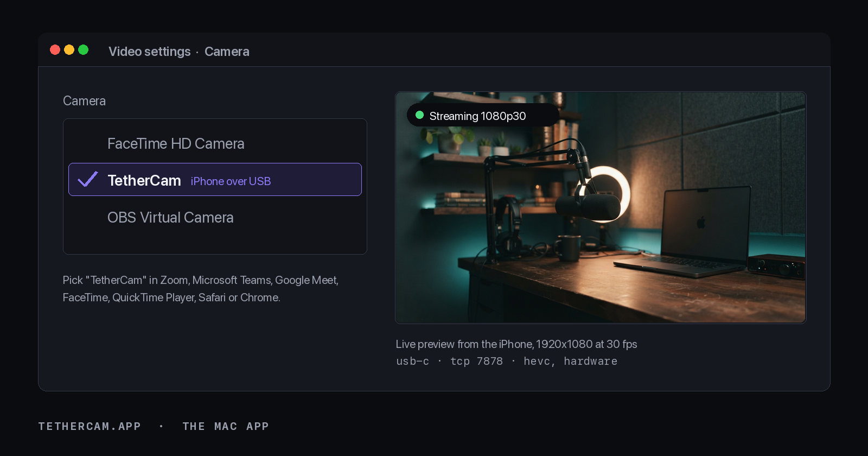Click the live camera preview image

pos(601,207)
